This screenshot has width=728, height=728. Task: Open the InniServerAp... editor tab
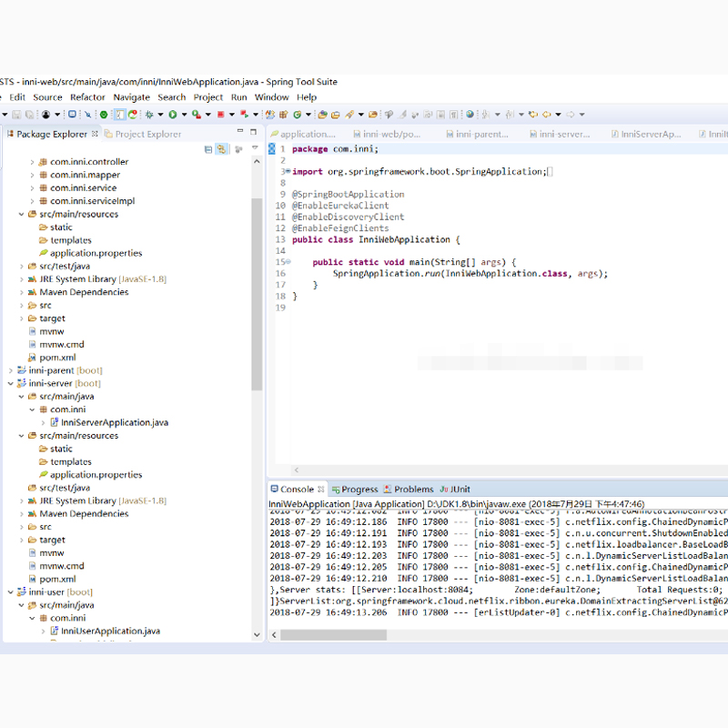pos(646,134)
